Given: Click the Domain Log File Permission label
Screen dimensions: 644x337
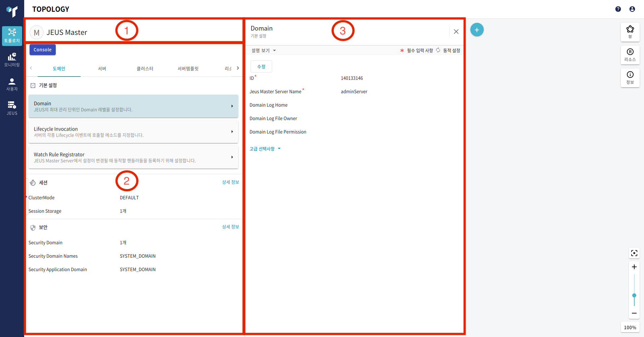Looking at the screenshot, I should (x=278, y=132).
